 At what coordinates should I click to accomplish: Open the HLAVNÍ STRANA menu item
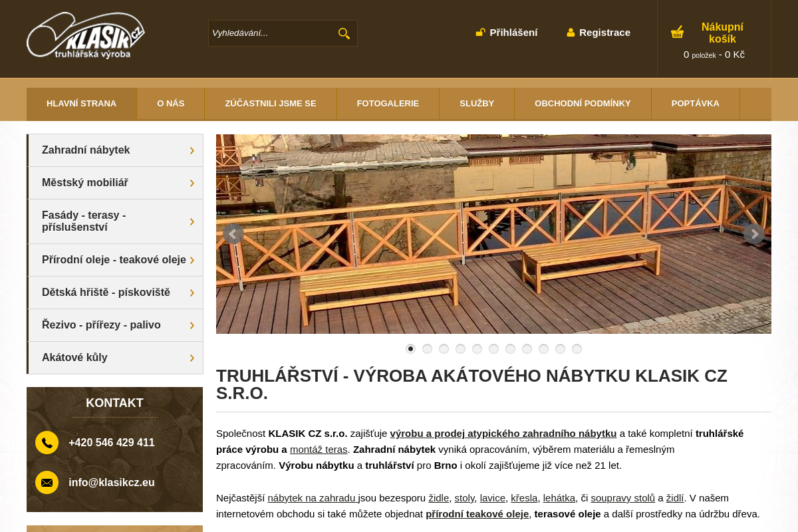(81, 103)
